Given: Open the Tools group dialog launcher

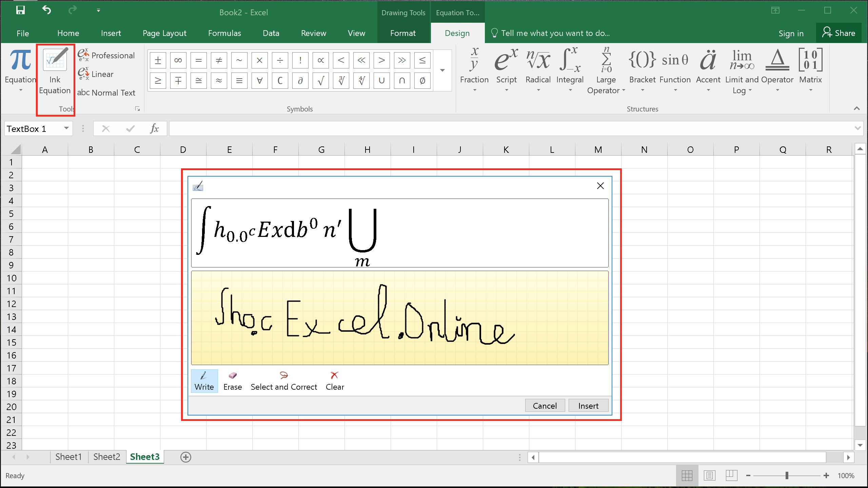Looking at the screenshot, I should [137, 109].
